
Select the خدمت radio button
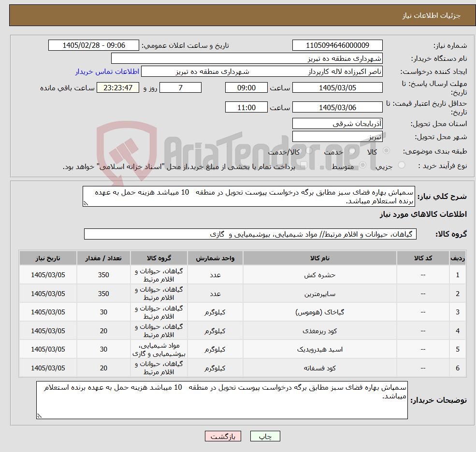point(352,151)
